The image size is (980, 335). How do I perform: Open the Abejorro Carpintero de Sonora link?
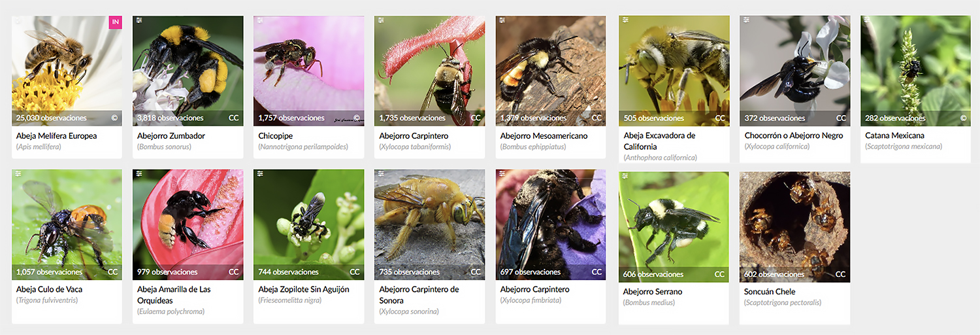coord(419,295)
